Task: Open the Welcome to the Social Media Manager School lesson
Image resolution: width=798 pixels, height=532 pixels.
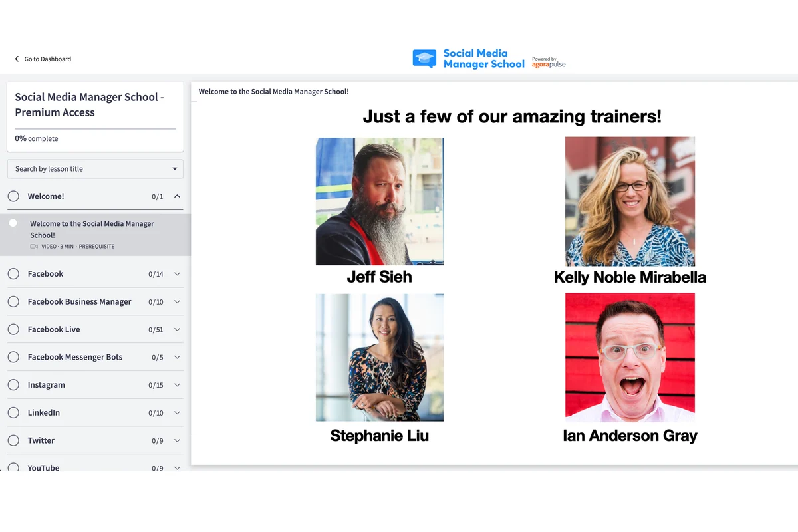Action: click(92, 229)
